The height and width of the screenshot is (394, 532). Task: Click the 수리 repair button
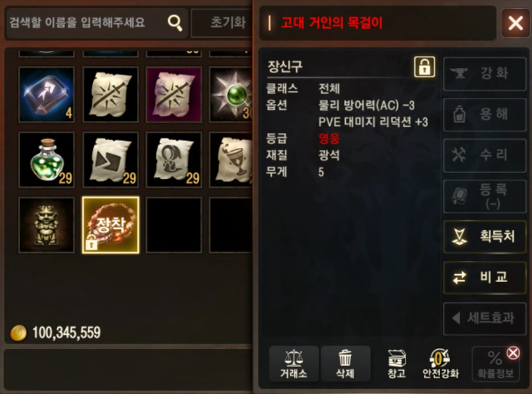pyautogui.click(x=485, y=155)
